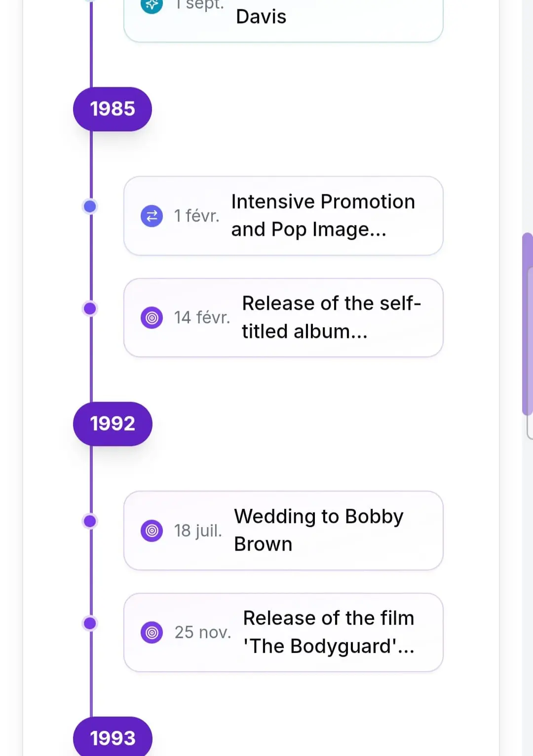
Task: Click the teal sparkle icon beside 1 sept.
Action: tap(152, 5)
